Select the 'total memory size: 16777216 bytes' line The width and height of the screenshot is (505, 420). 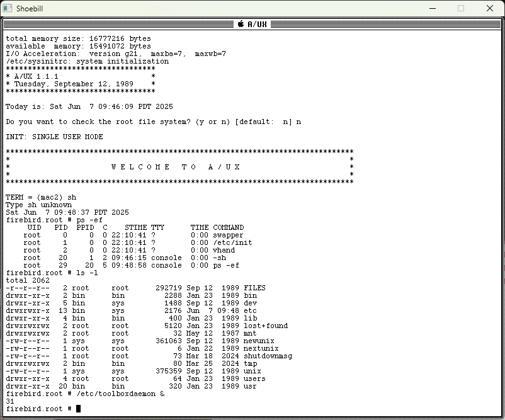tap(78, 38)
